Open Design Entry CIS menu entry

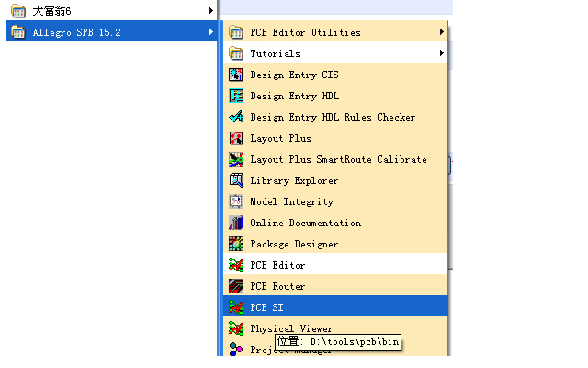(x=335, y=75)
